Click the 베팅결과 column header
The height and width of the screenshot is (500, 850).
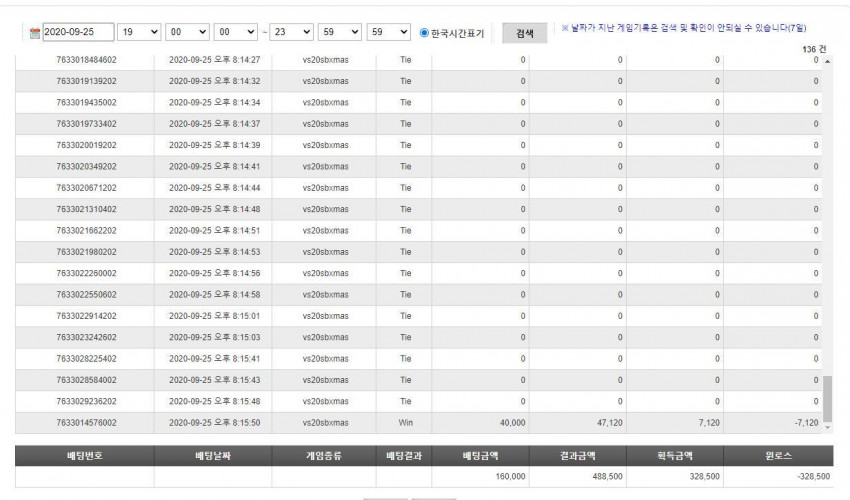click(x=404, y=456)
